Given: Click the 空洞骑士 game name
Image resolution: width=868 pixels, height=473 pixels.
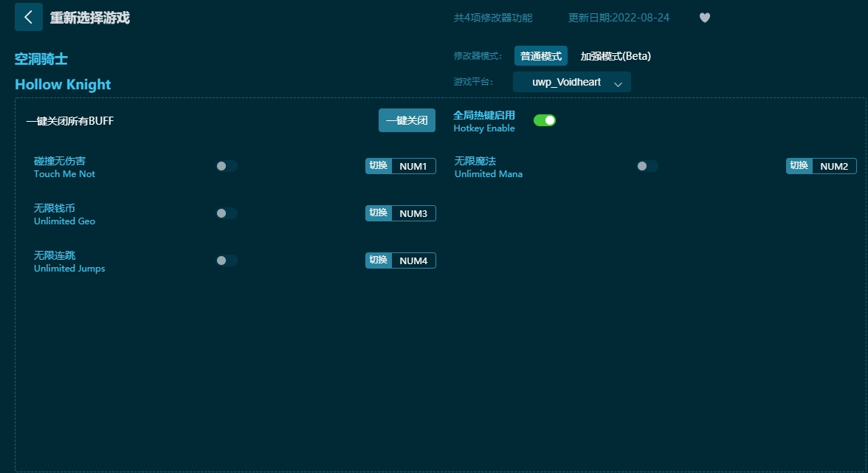Looking at the screenshot, I should (41, 58).
